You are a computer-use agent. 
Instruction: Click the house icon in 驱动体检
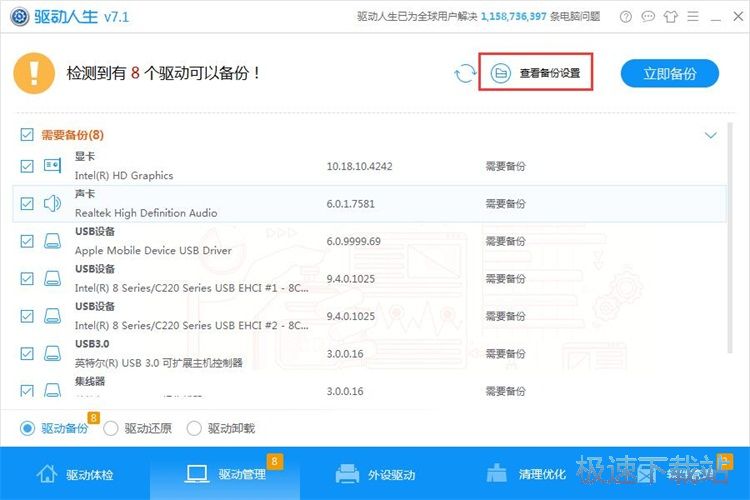tap(47, 474)
